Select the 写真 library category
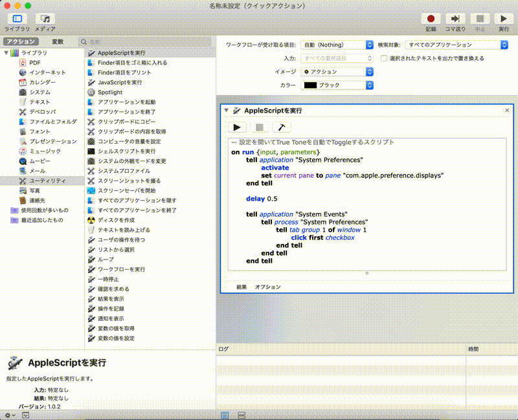This screenshot has height=420, width=518. (34, 190)
